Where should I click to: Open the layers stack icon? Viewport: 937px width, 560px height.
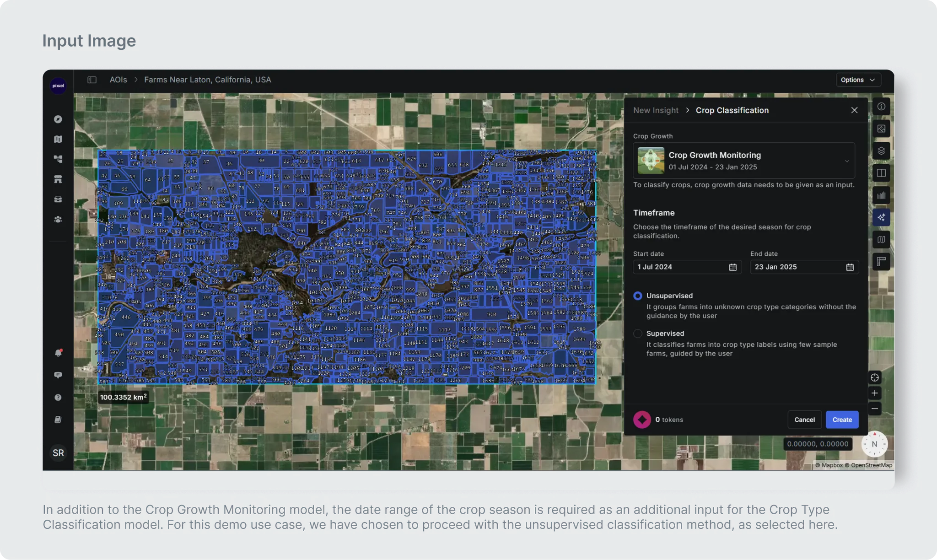point(881,151)
